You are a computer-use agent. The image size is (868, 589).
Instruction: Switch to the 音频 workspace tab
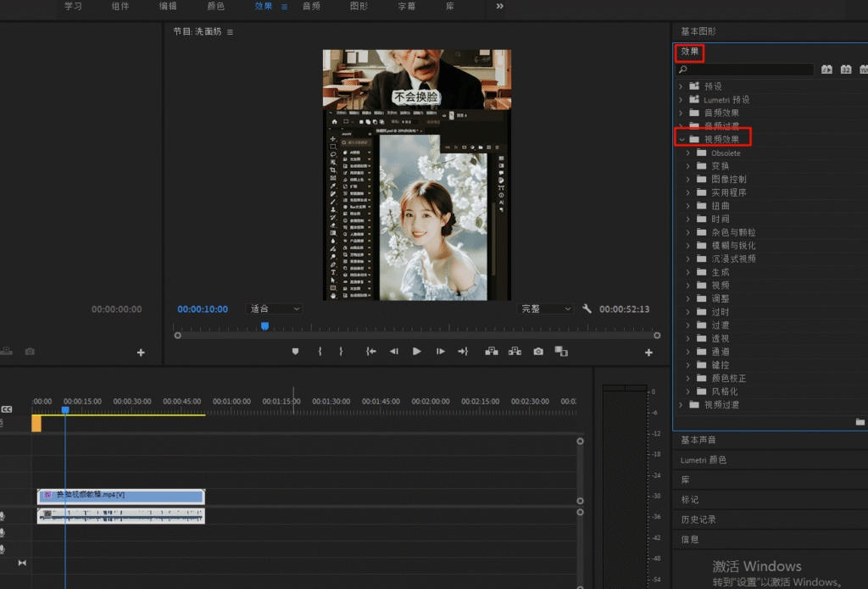311,7
